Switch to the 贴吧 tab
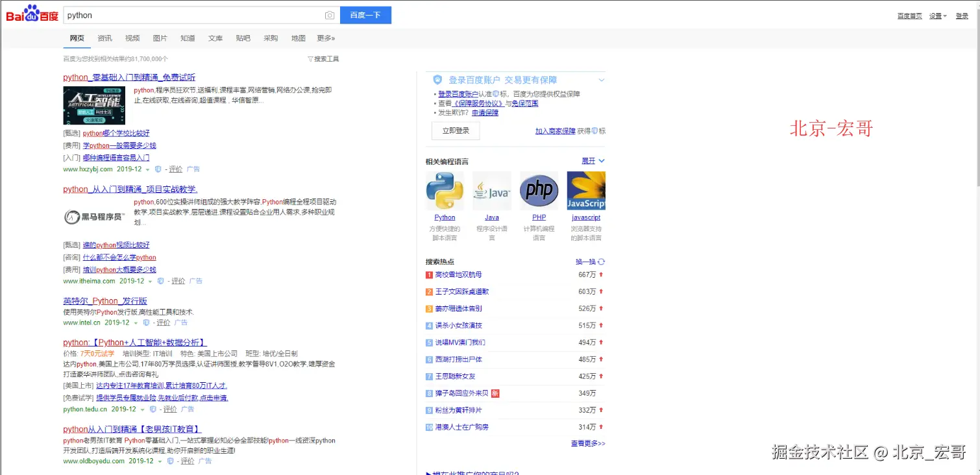980x475 pixels. tap(243, 38)
